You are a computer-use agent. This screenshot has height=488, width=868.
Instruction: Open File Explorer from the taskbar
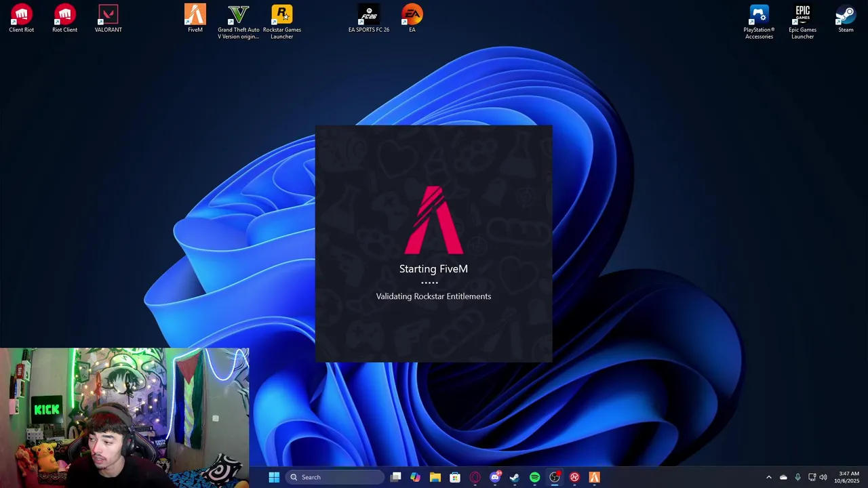pos(435,477)
